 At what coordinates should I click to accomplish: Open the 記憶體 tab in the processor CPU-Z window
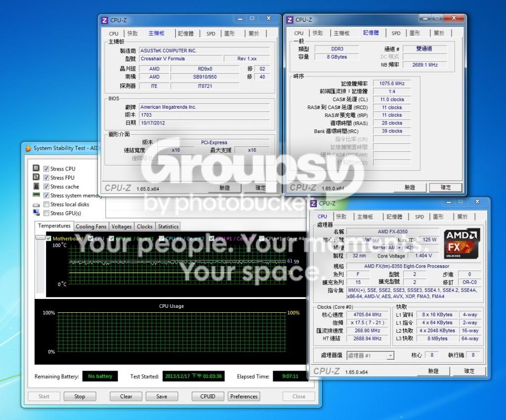(394, 217)
